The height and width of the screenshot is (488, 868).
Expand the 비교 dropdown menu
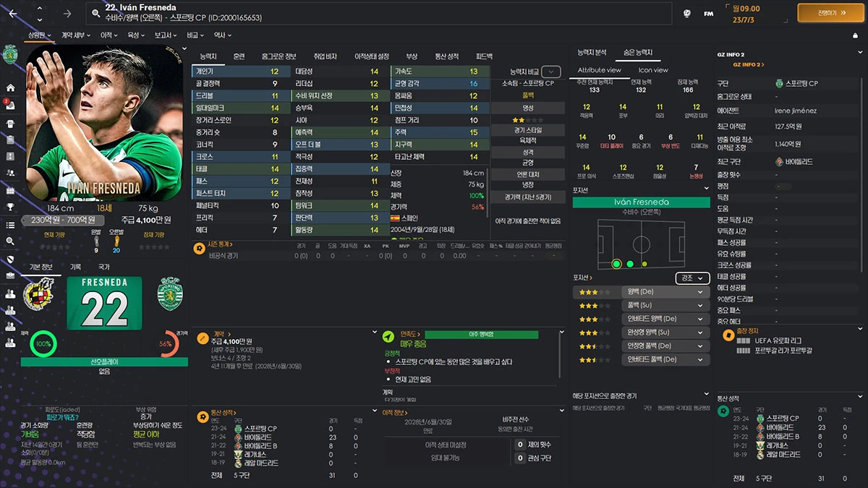point(196,35)
